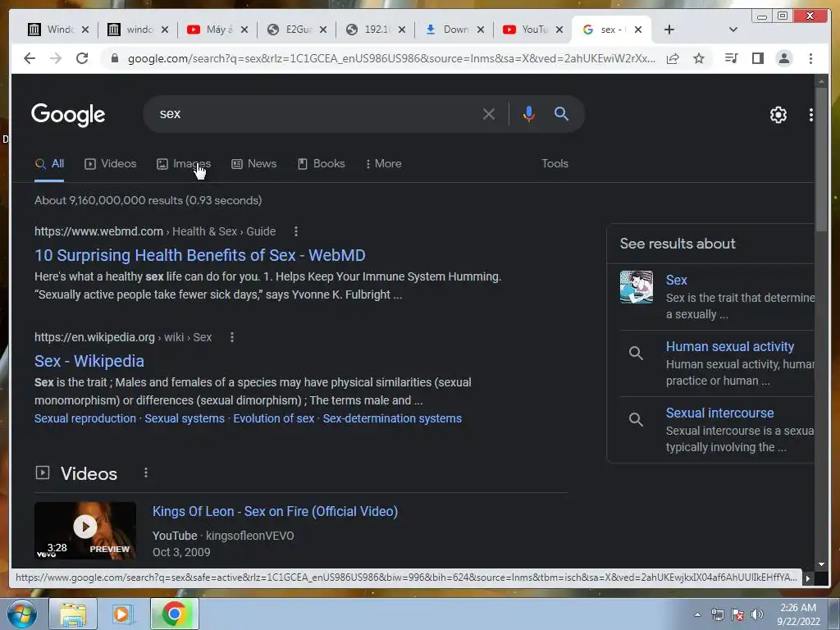
Task: Switch to the Images results tab
Action: click(184, 164)
